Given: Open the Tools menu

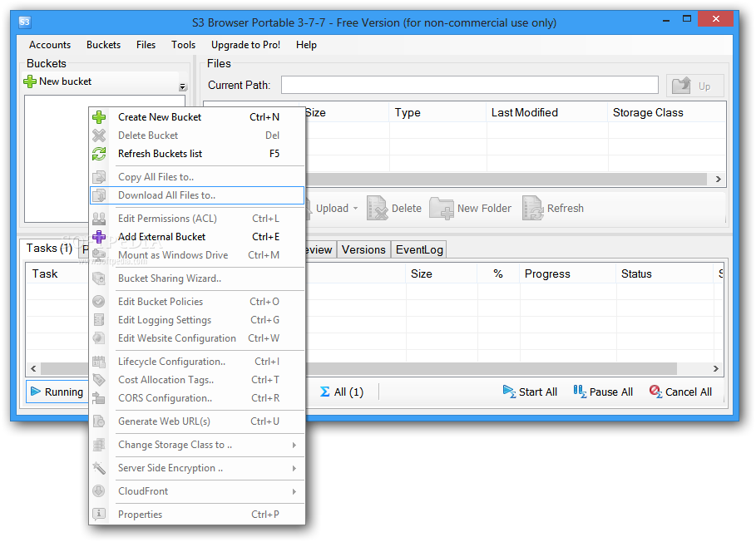Looking at the screenshot, I should [x=183, y=45].
